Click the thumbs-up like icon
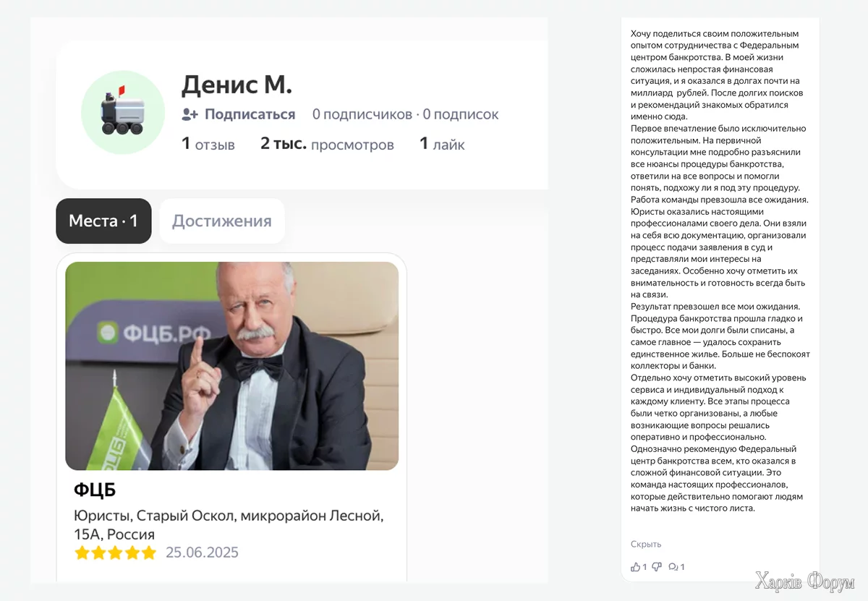The width and height of the screenshot is (868, 601). pyautogui.click(x=636, y=567)
